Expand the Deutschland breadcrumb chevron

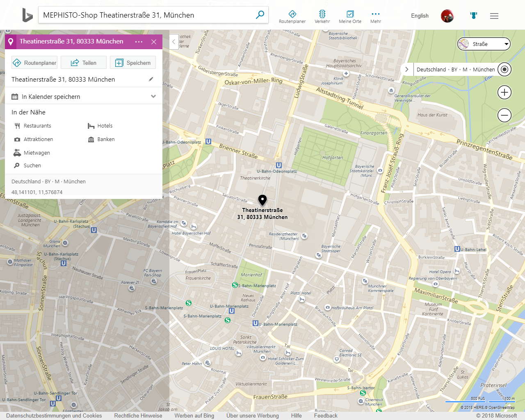tap(406, 69)
